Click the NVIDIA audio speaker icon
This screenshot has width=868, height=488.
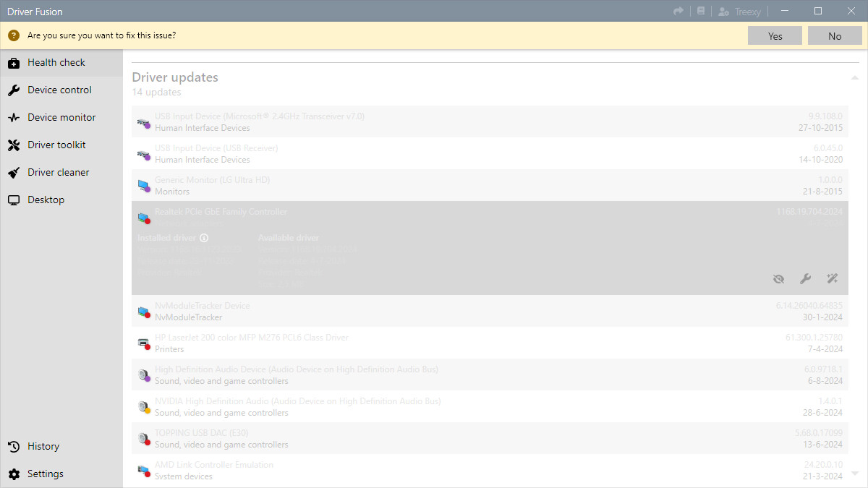(143, 407)
